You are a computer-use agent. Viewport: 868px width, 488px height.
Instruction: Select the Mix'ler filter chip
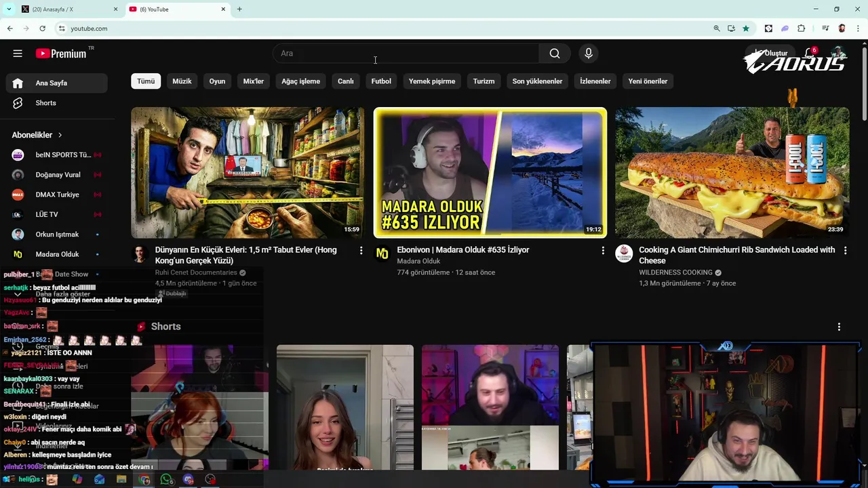click(254, 81)
